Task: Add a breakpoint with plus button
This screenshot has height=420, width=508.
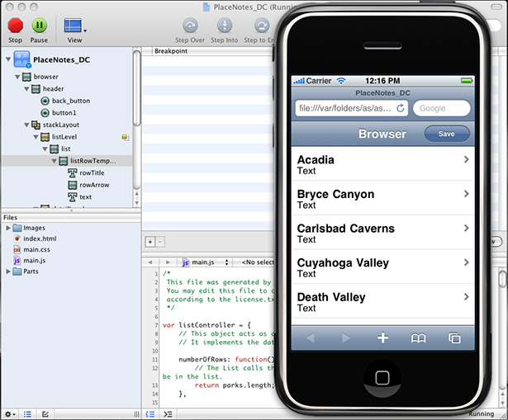Action: pos(150,242)
